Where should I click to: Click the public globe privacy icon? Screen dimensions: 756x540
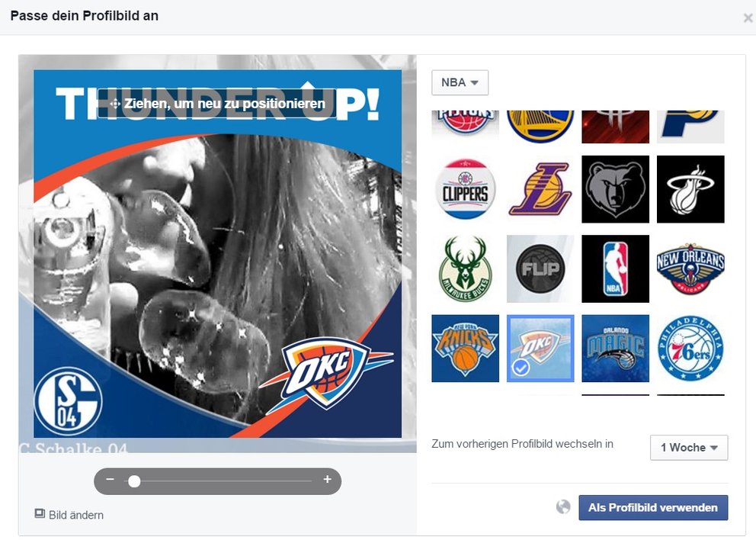point(562,506)
